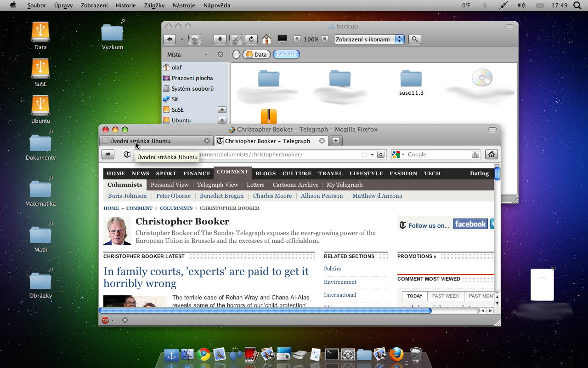Open the disc image file in backup window
This screenshot has height=368, width=588.
(482, 77)
